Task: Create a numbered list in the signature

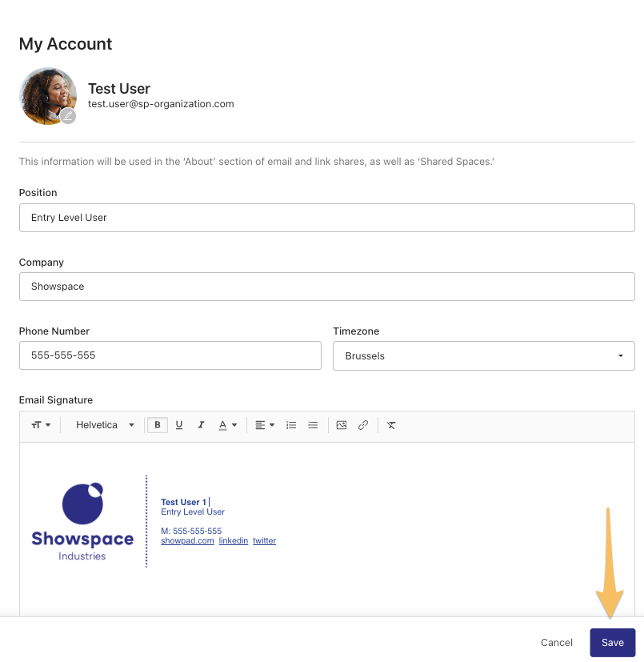Action: (x=291, y=425)
